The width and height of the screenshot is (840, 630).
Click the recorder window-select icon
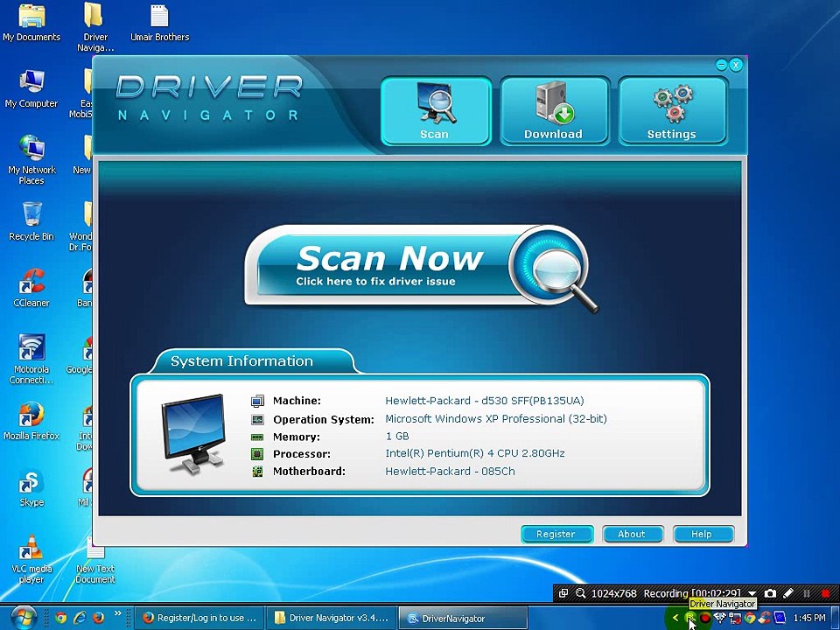(563, 593)
